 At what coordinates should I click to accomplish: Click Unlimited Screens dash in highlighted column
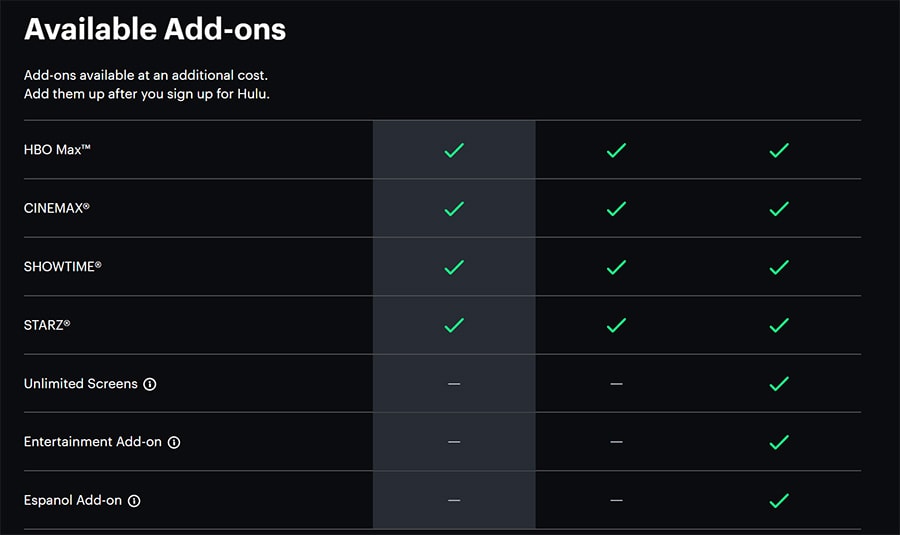[454, 383]
